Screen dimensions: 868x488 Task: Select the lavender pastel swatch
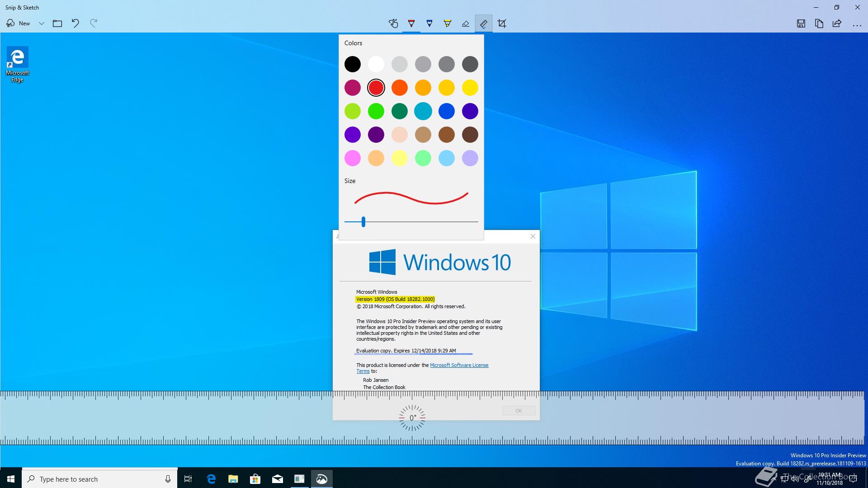[x=470, y=158]
